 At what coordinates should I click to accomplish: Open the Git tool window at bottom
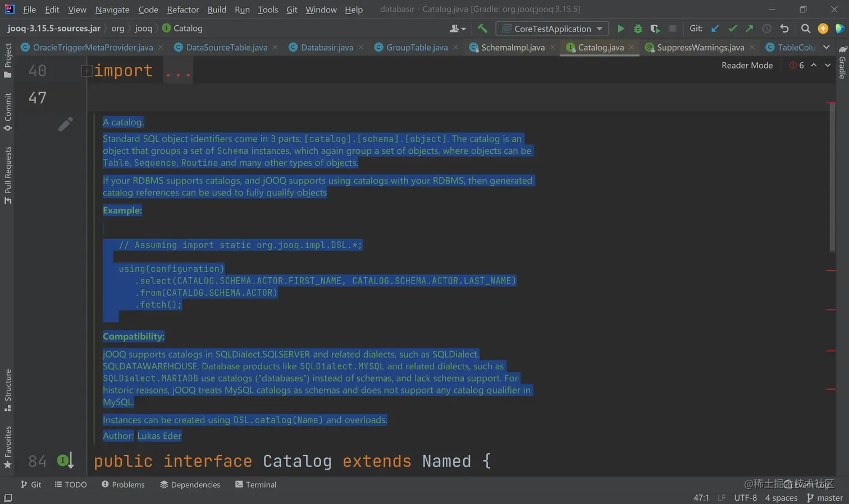[x=31, y=484]
